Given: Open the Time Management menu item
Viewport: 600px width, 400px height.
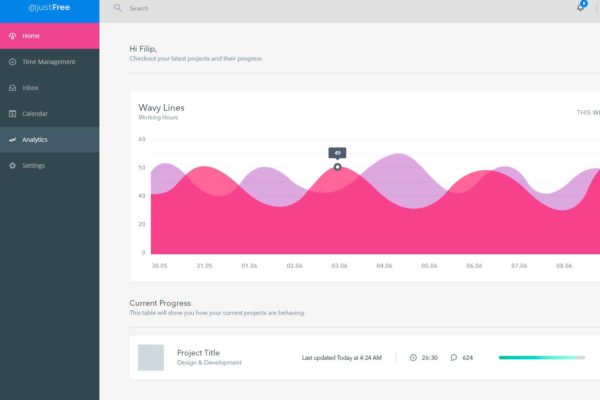Looking at the screenshot, I should coord(49,62).
